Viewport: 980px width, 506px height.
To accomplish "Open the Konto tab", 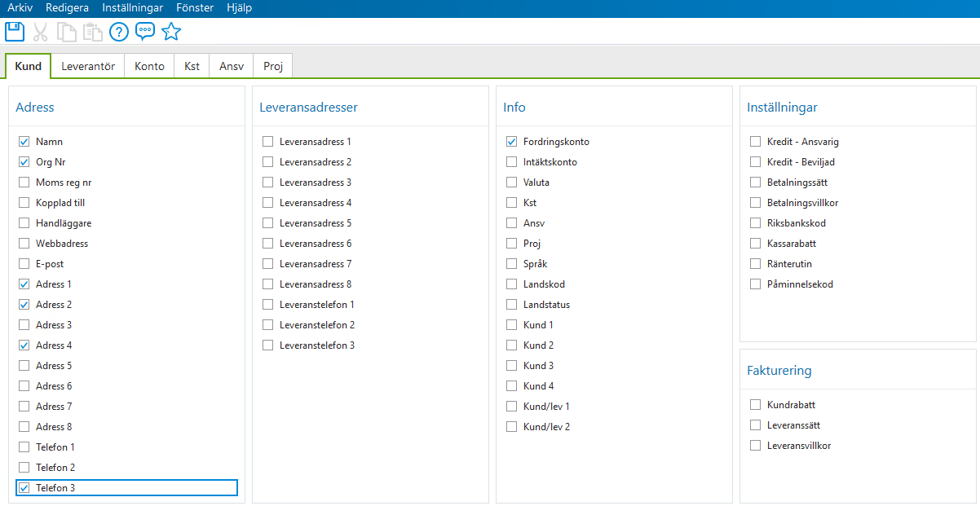I will point(148,66).
